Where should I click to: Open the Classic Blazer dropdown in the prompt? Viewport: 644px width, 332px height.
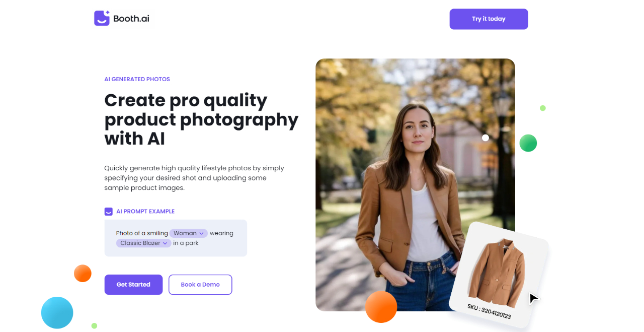[143, 243]
